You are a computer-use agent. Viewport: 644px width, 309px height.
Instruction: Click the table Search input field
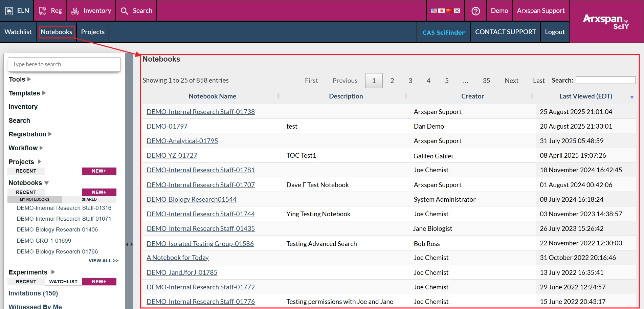605,80
